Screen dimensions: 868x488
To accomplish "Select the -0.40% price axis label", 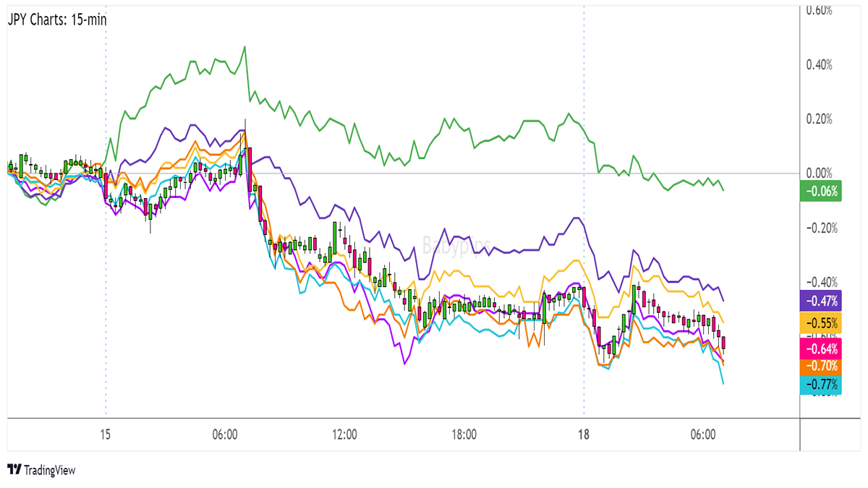I will point(820,282).
